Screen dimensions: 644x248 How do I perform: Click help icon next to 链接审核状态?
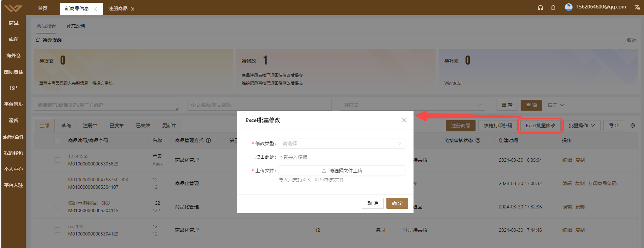tap(478, 140)
